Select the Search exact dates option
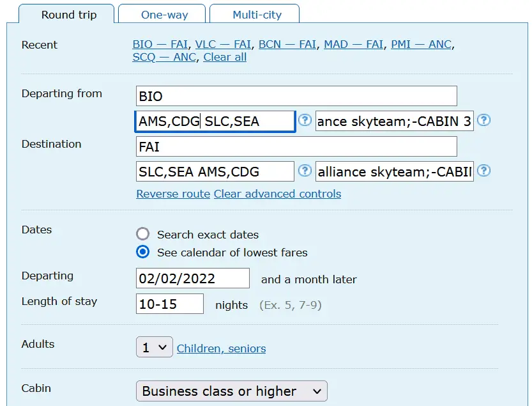The height and width of the screenshot is (406, 532). [x=143, y=235]
